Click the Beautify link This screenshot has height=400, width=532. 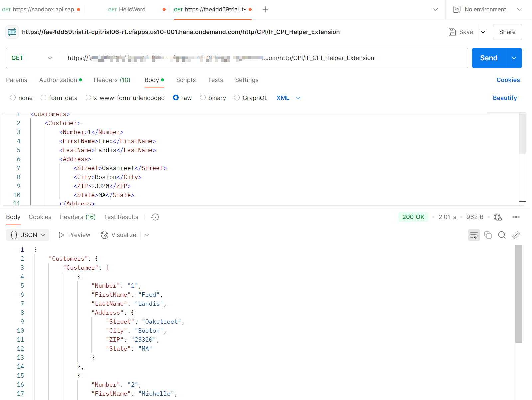point(505,98)
